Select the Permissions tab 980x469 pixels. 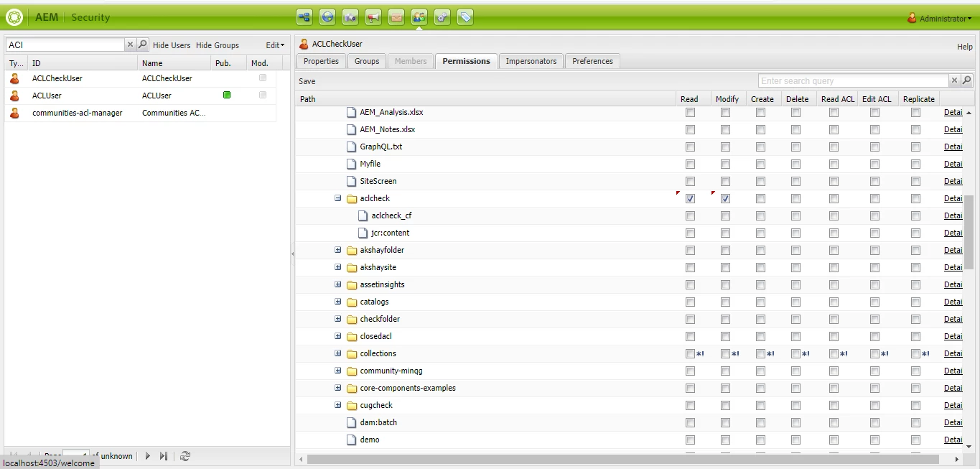466,61
